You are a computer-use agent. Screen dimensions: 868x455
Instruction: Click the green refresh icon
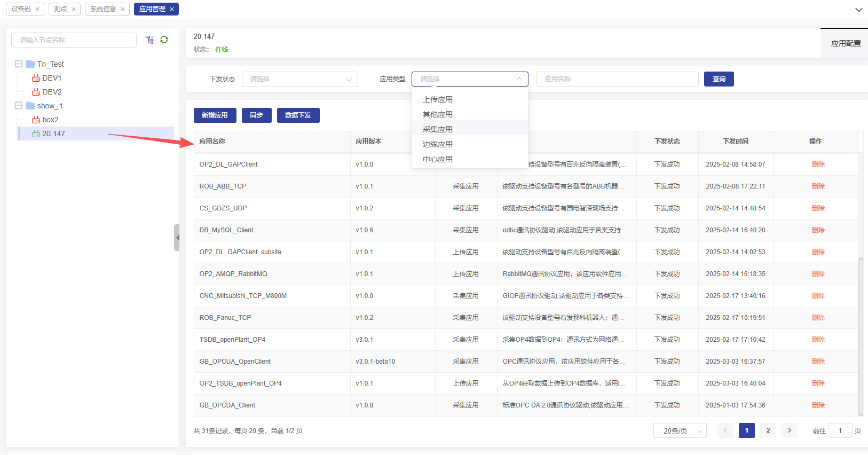tap(164, 40)
